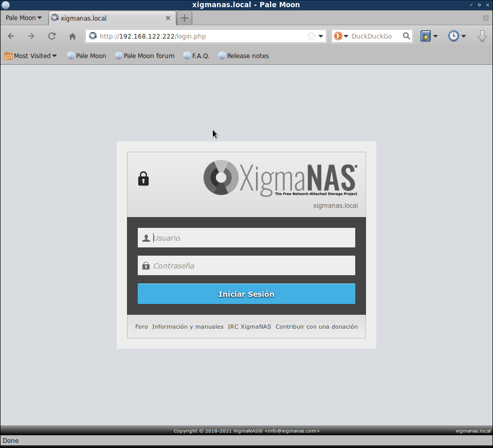The height and width of the screenshot is (448, 493).
Task: Click the user icon beside Usuario
Action: 146,238
